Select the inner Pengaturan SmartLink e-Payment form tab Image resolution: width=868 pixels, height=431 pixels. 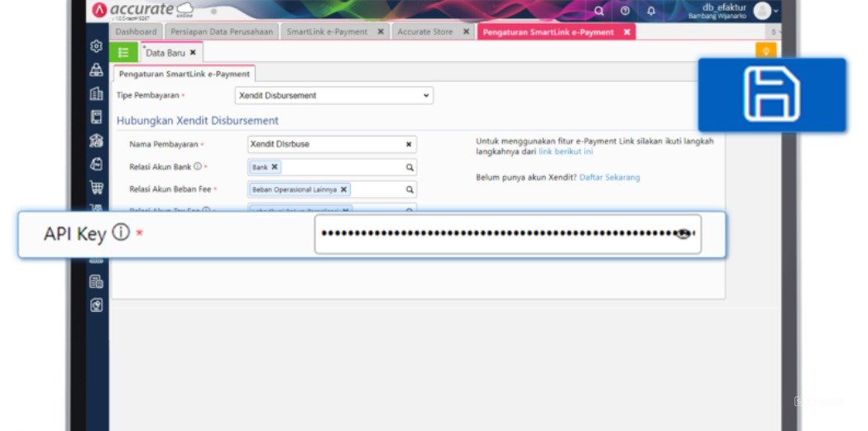(185, 74)
